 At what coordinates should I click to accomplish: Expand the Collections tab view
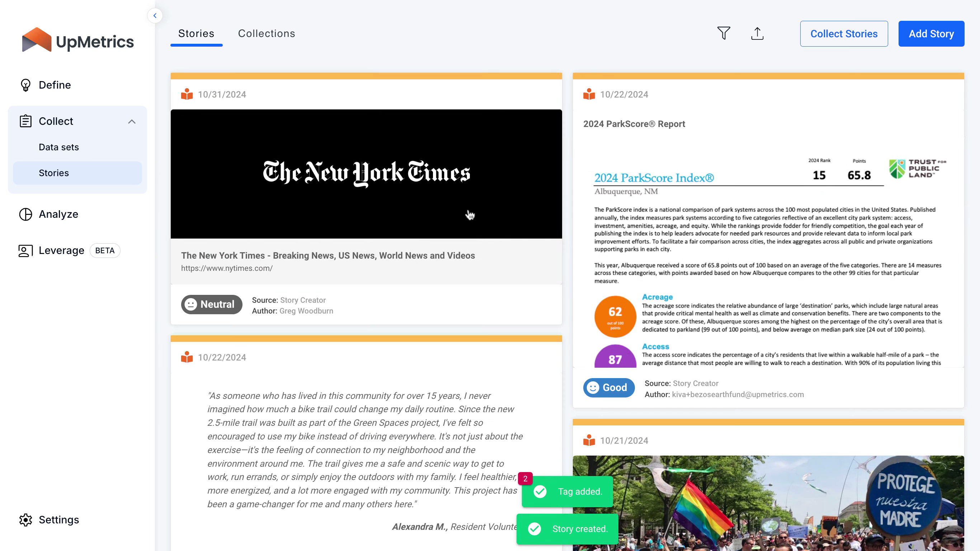(267, 33)
